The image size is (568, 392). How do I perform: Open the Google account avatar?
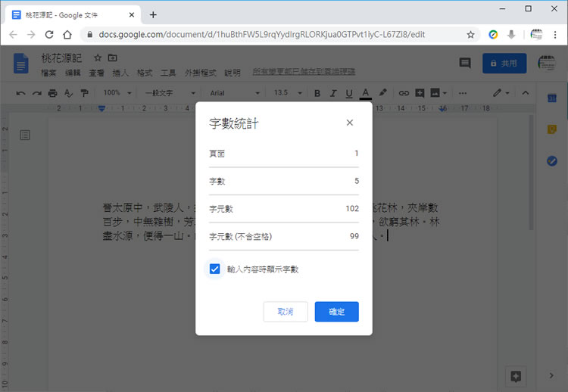pyautogui.click(x=547, y=64)
